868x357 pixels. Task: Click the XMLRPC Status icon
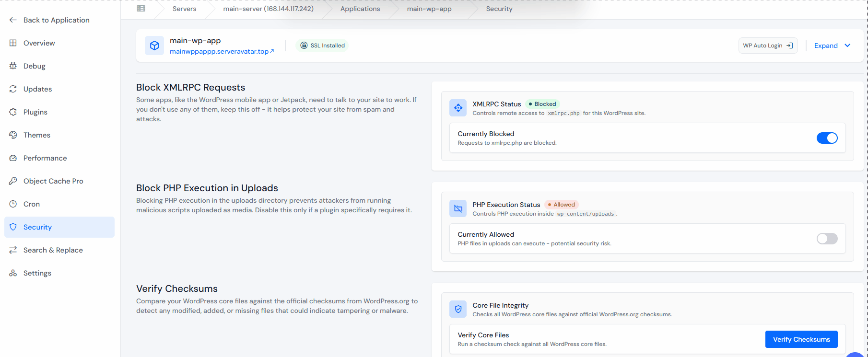(x=458, y=108)
